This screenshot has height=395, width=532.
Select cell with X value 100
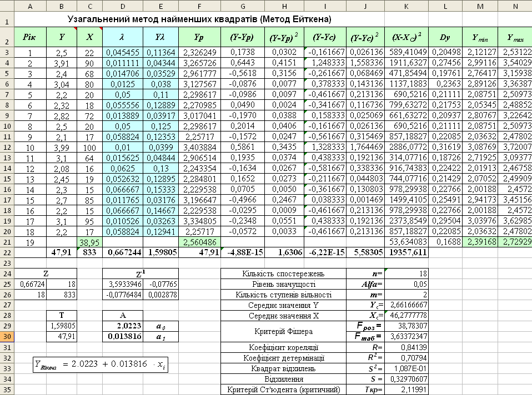(x=89, y=148)
